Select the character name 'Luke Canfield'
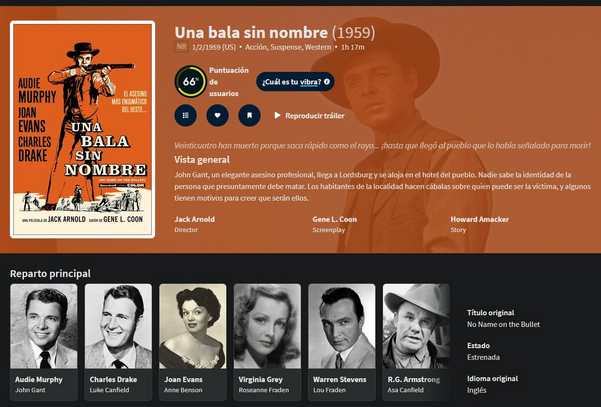This screenshot has height=407, width=601. click(109, 390)
